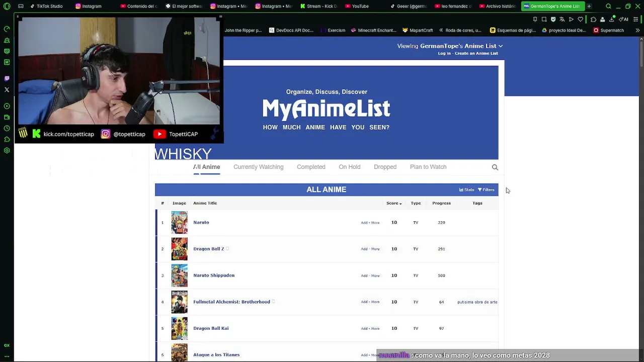This screenshot has height=362, width=644.
Task: Open the AI assistant toolbar button
Action: pos(623,19)
